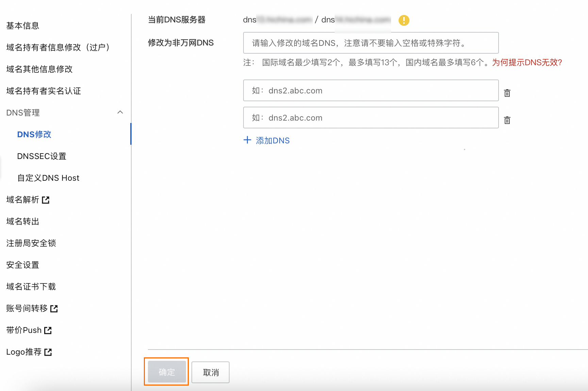Navigate to 注册局安全锁 page

pos(31,243)
